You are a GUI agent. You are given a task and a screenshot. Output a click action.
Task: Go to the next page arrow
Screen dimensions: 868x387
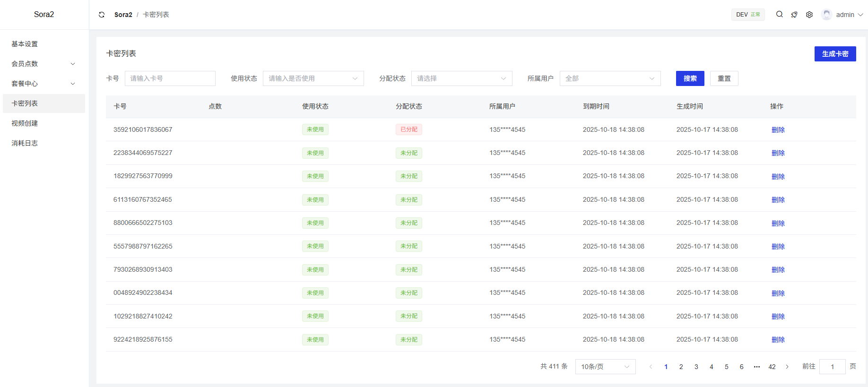click(x=787, y=367)
